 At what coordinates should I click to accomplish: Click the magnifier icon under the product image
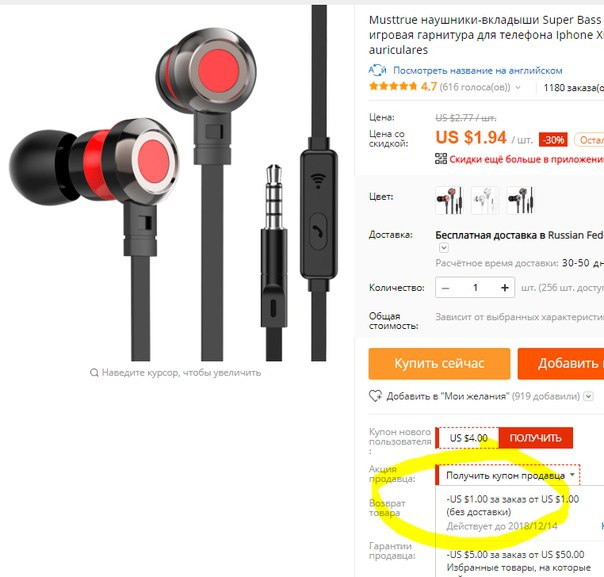[94, 372]
